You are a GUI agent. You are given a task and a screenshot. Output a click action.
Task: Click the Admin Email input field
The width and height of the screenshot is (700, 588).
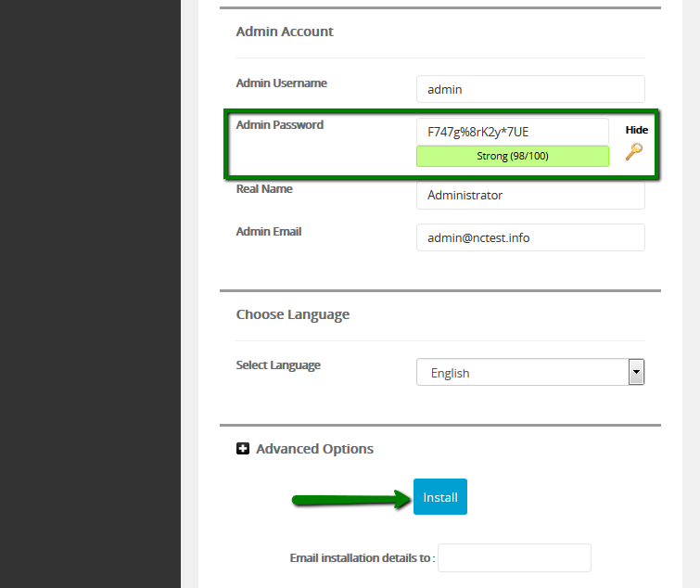pyautogui.click(x=530, y=237)
